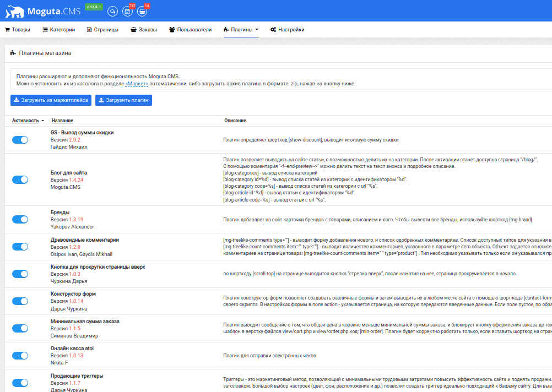Click version number 1.3.19

click(x=76, y=220)
